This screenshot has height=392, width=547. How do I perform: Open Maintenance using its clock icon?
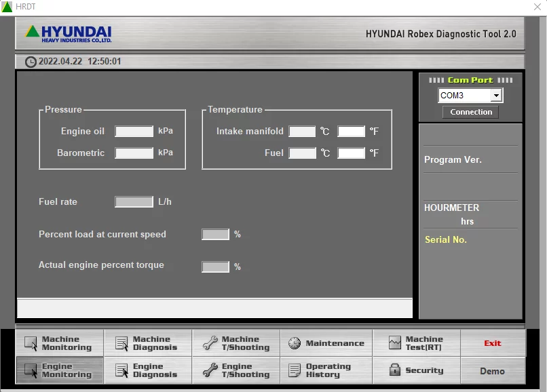(x=293, y=343)
